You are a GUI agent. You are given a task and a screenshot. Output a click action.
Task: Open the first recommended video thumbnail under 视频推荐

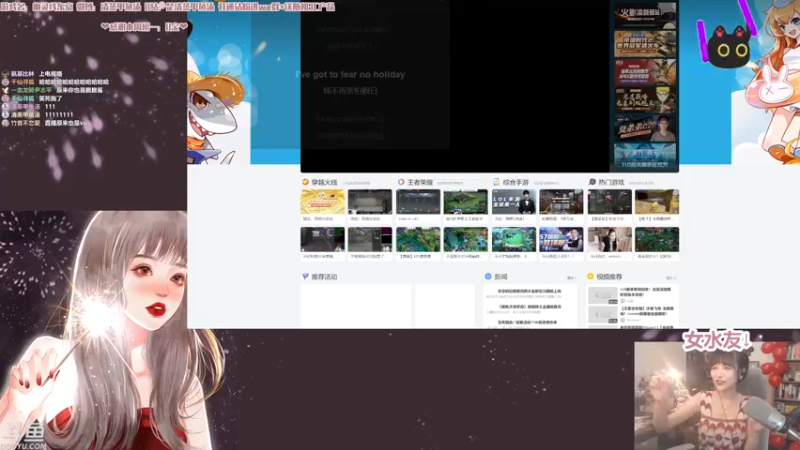[603, 295]
